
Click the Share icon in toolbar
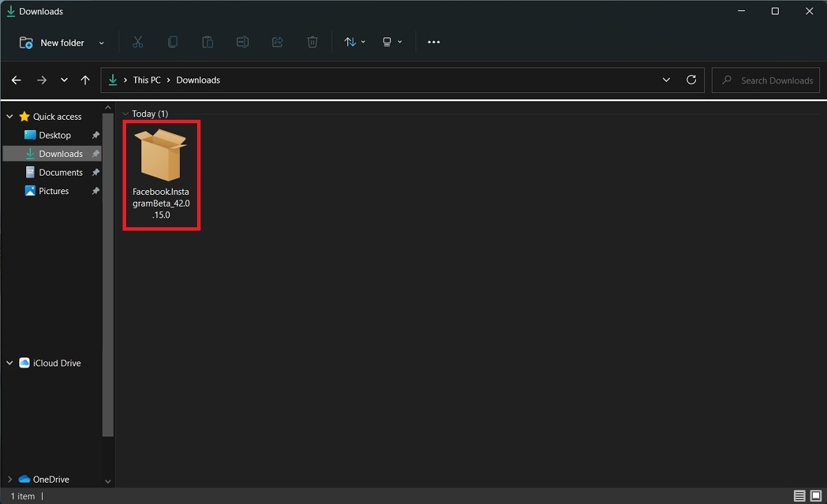pyautogui.click(x=278, y=42)
